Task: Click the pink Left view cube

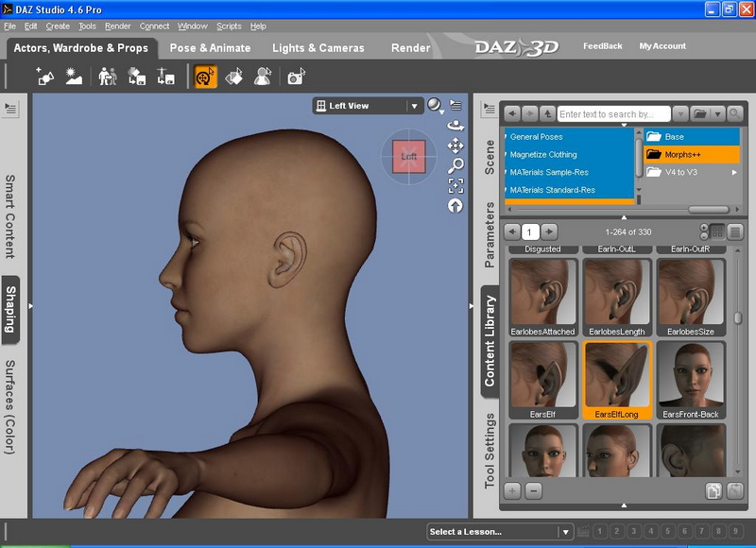Action: 409,157
